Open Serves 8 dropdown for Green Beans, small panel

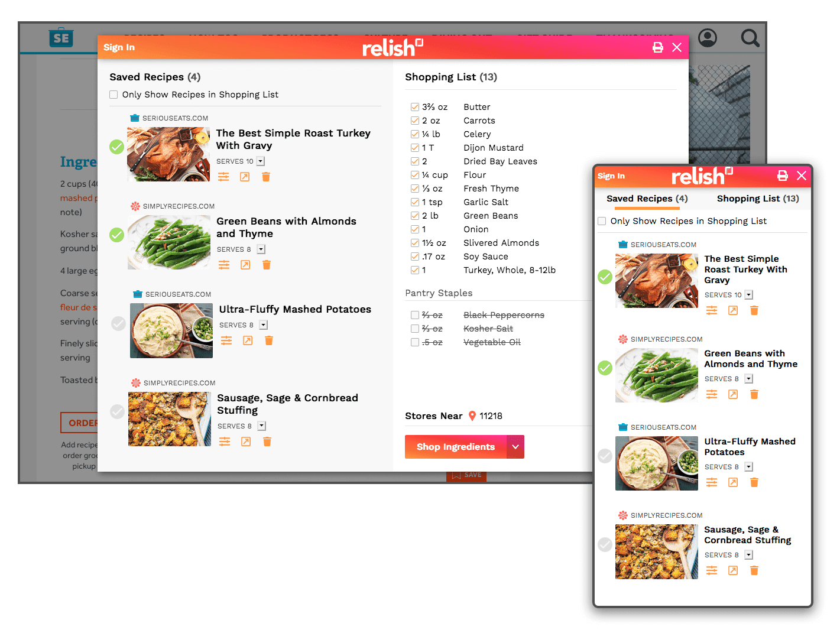749,379
